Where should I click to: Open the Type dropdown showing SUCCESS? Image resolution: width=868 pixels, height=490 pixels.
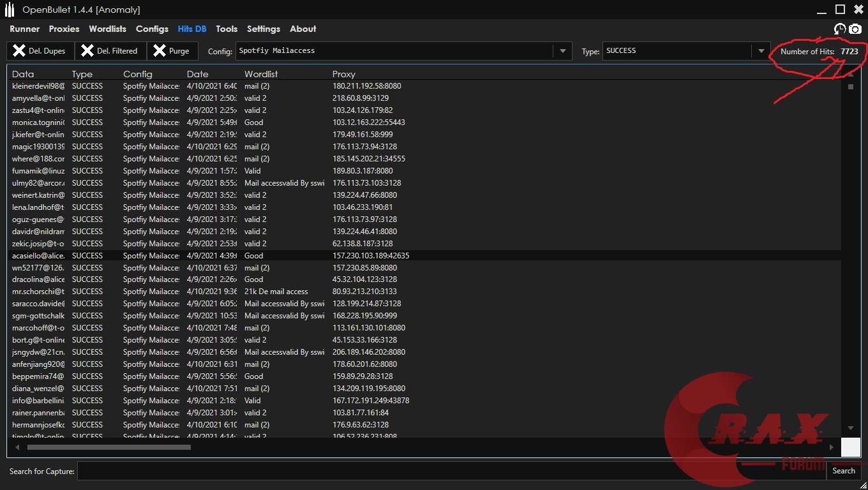[760, 51]
